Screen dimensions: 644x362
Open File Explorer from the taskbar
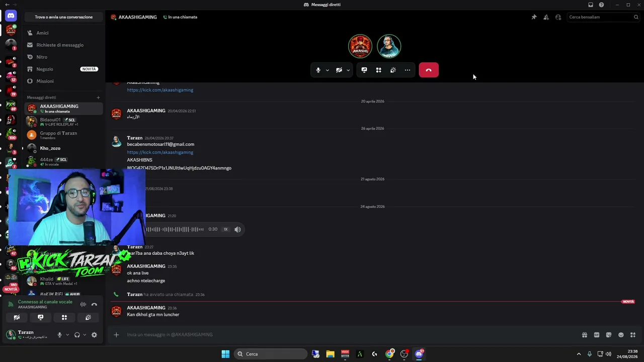coord(330,354)
